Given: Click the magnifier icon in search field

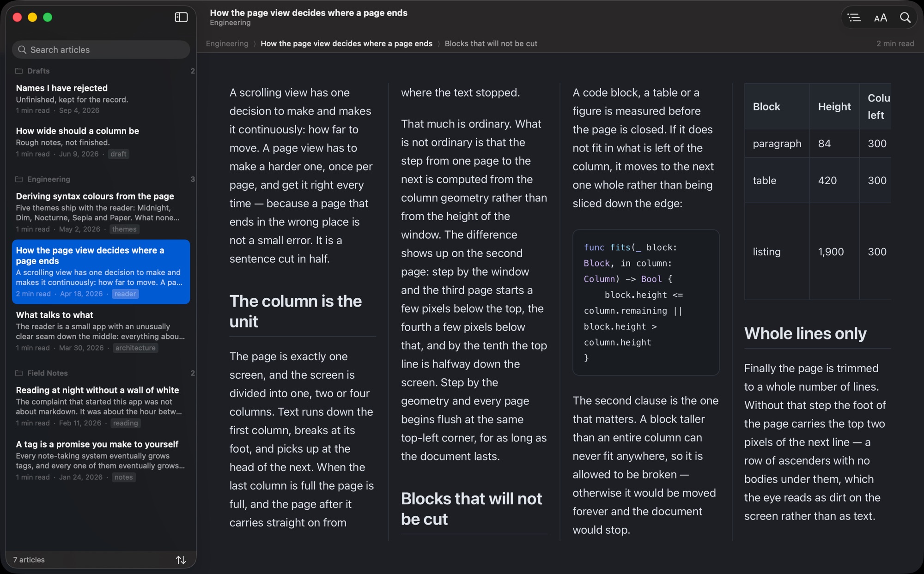Looking at the screenshot, I should [22, 49].
